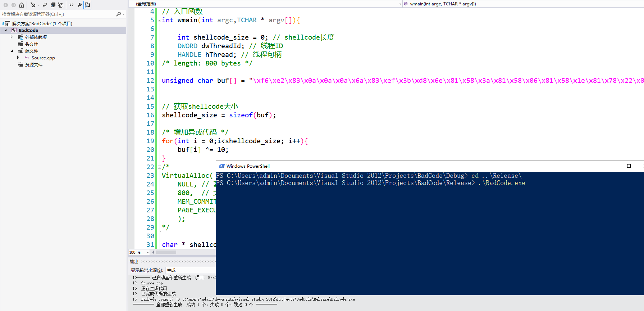Open the Pending Changes Filter dropdown arrow
The image size is (644, 311).
point(38,5)
